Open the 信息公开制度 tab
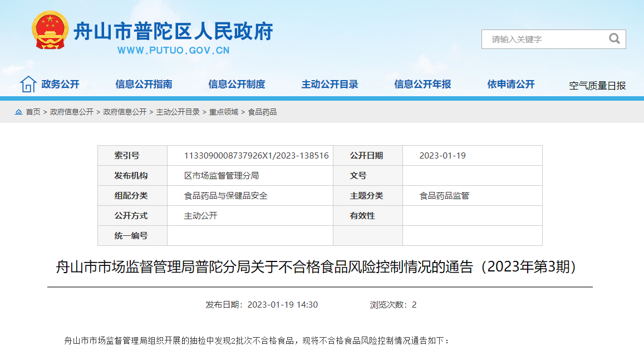The height and width of the screenshot is (351, 644). [x=237, y=84]
